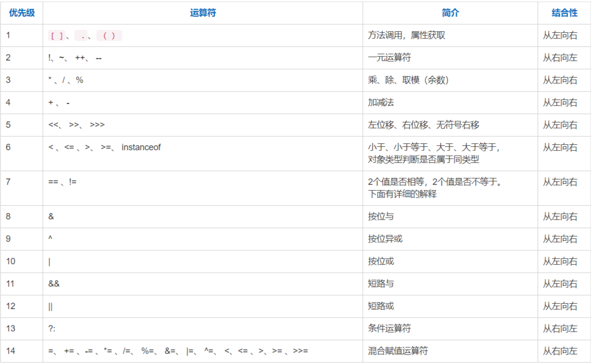The image size is (591, 364).
Task: Click the "|" operator in row 10
Action: (49, 262)
